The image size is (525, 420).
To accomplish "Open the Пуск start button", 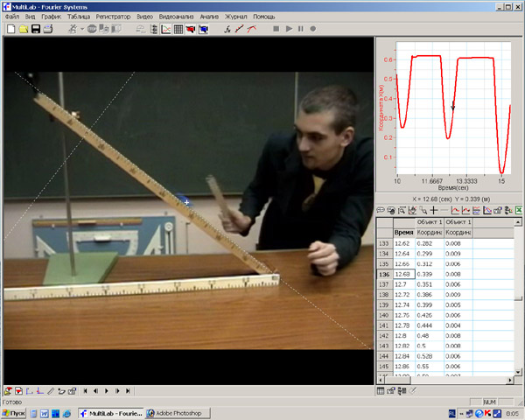I will pyautogui.click(x=14, y=414).
